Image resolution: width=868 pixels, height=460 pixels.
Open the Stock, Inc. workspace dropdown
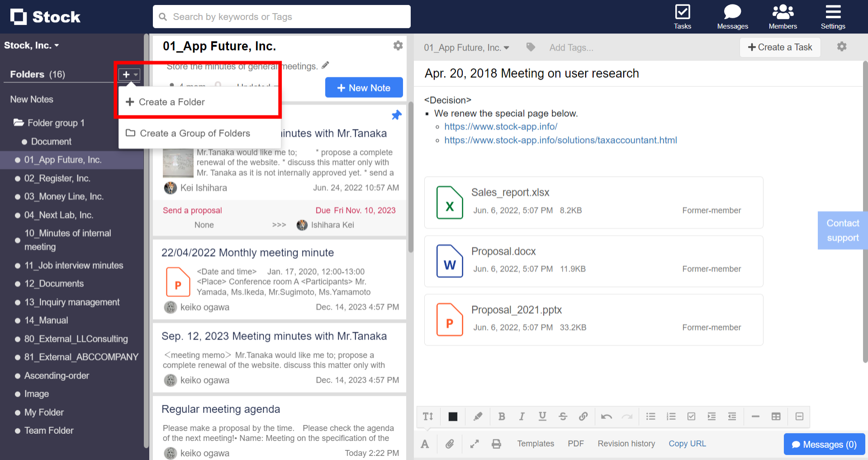tap(32, 45)
